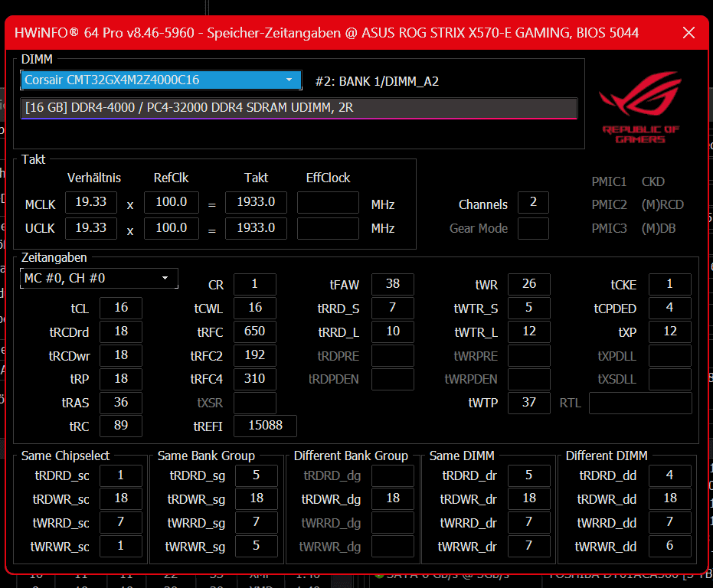Click the tRDWR_sc value 18
Screen dimensions: 713x588
tap(121, 499)
